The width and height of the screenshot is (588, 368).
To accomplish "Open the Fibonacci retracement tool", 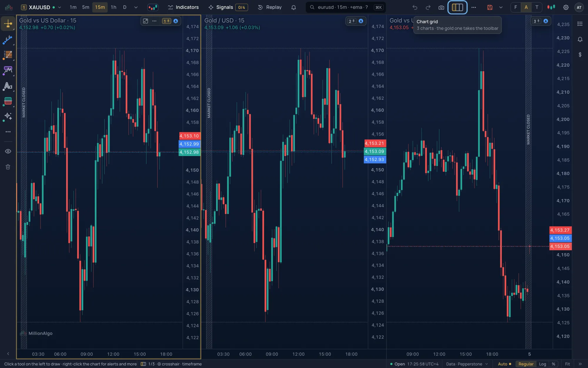I will tap(8, 55).
